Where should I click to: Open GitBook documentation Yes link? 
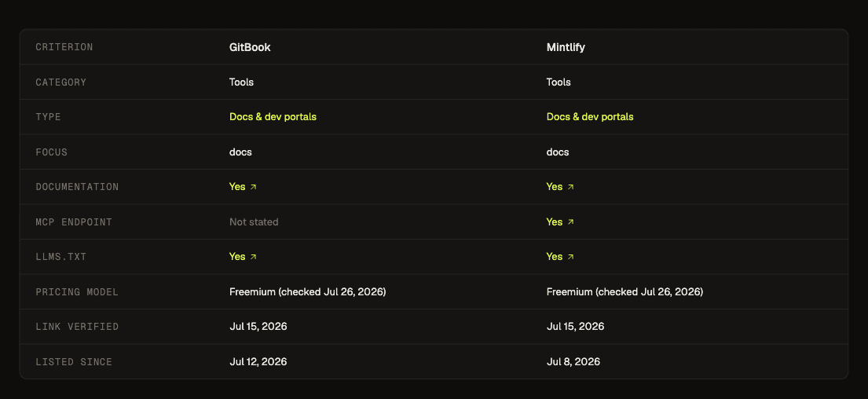[x=243, y=187]
